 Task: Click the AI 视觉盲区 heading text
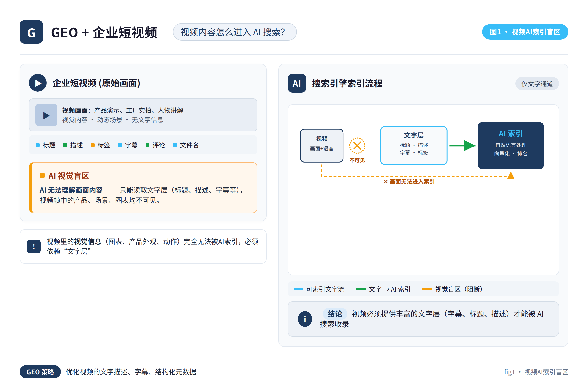69,176
